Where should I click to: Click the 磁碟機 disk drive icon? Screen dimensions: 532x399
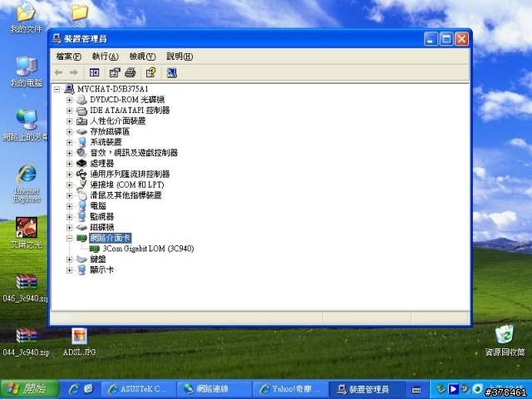(x=81, y=227)
